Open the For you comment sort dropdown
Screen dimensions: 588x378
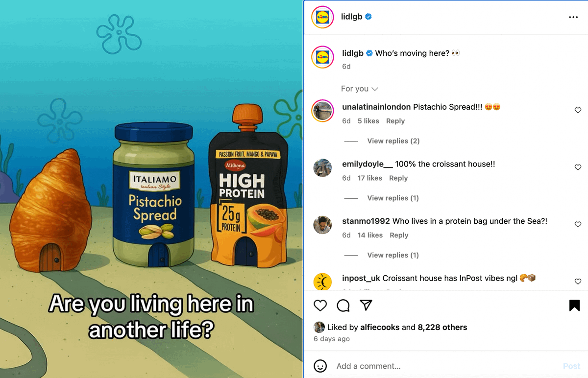360,89
